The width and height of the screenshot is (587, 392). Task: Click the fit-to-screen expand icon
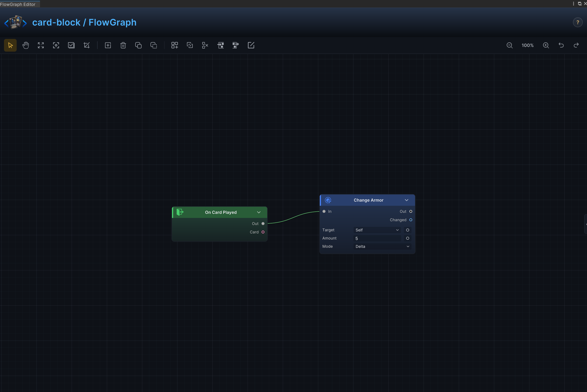click(41, 45)
